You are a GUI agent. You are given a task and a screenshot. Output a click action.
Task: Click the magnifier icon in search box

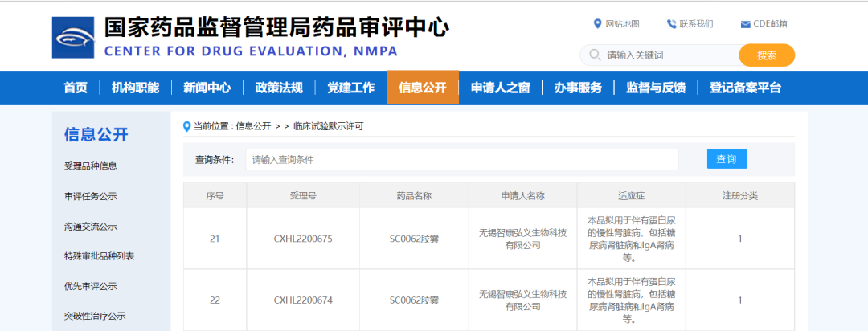[594, 55]
